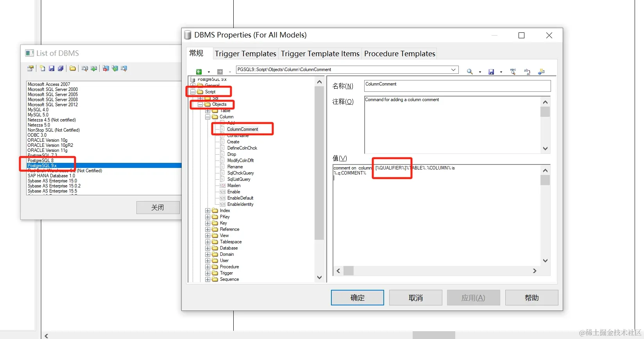
Task: Expand the PKey folder node
Action: pyautogui.click(x=208, y=217)
